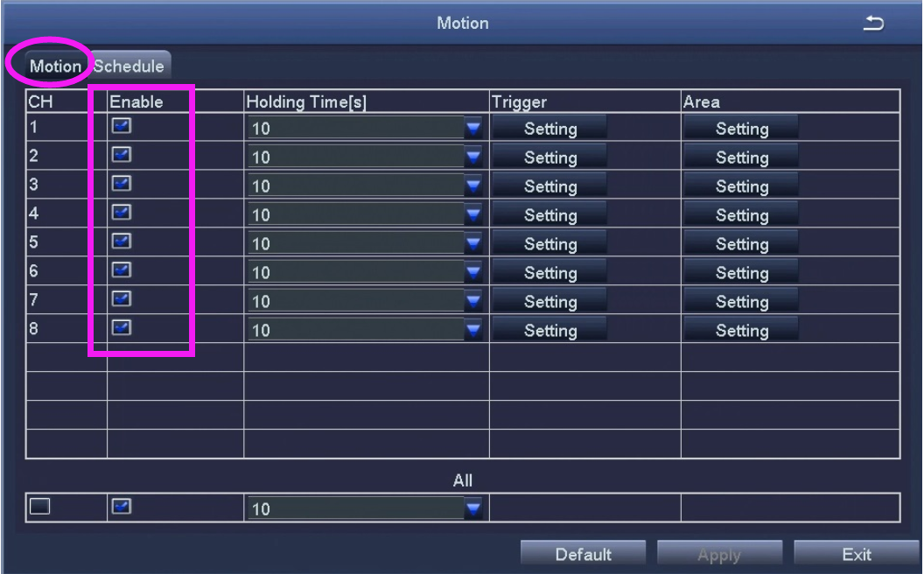Toggle Enable checkbox for channel 6
Image resolution: width=924 pixels, height=574 pixels.
click(122, 270)
